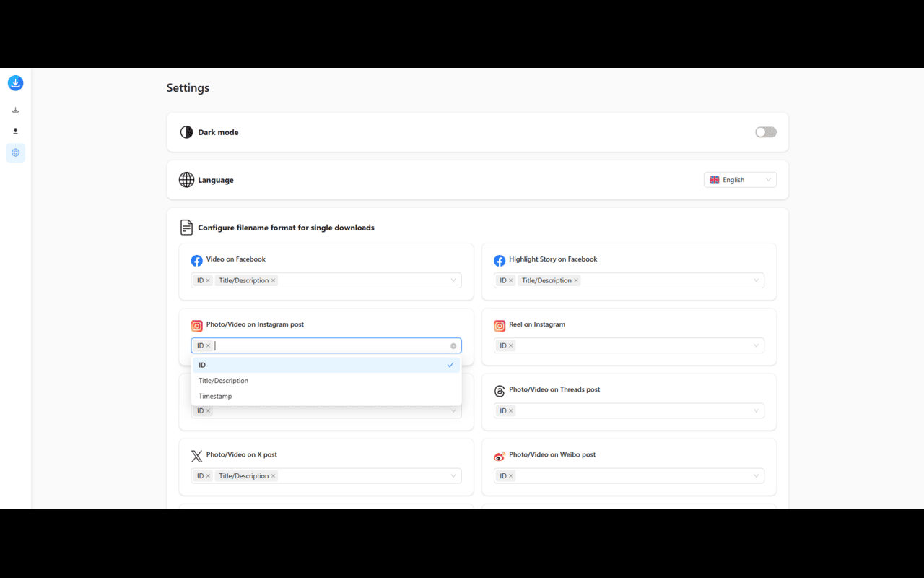Image resolution: width=924 pixels, height=578 pixels.
Task: Open the English language dropdown
Action: 740,180
